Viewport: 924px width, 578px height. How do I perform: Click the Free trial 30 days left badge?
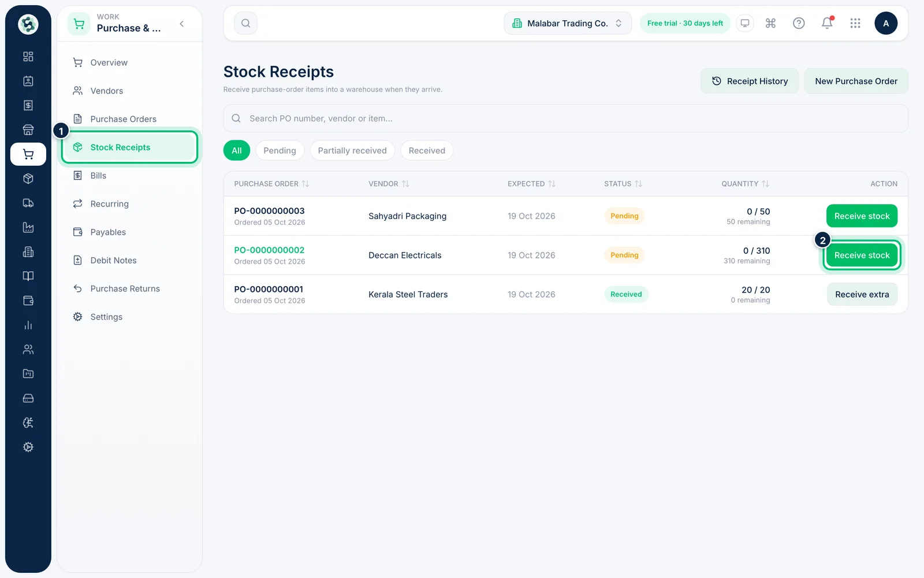[x=685, y=23]
